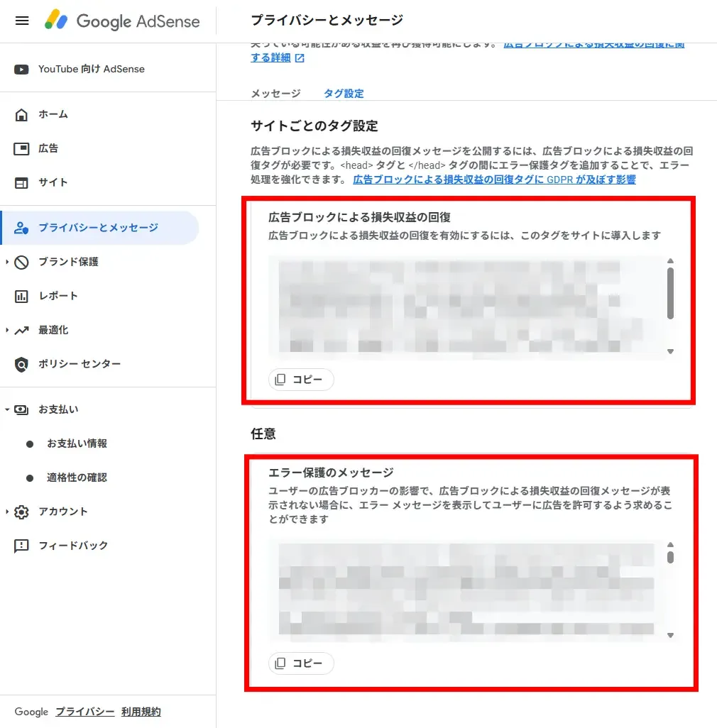Open the サイト sites icon
The width and height of the screenshot is (717, 728).
[21, 182]
